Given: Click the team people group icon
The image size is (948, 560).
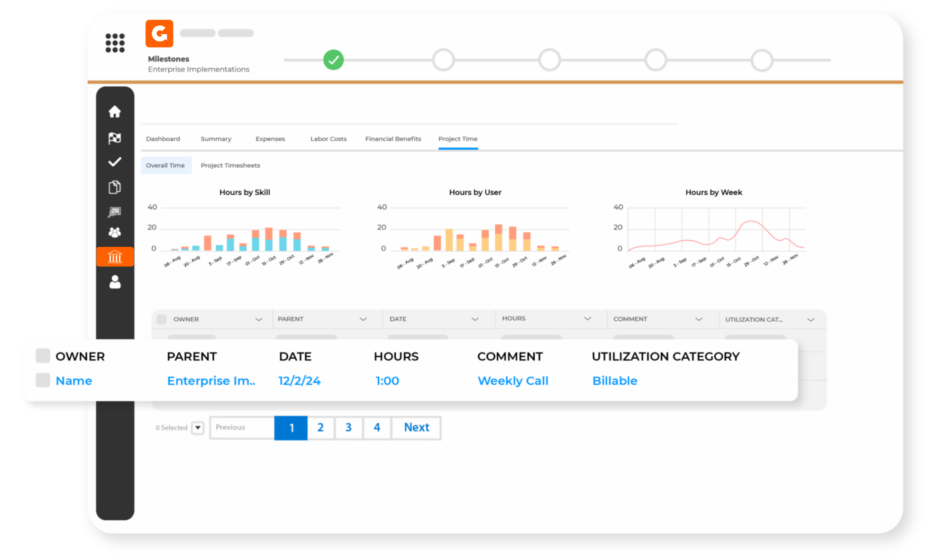Looking at the screenshot, I should click(x=115, y=232).
